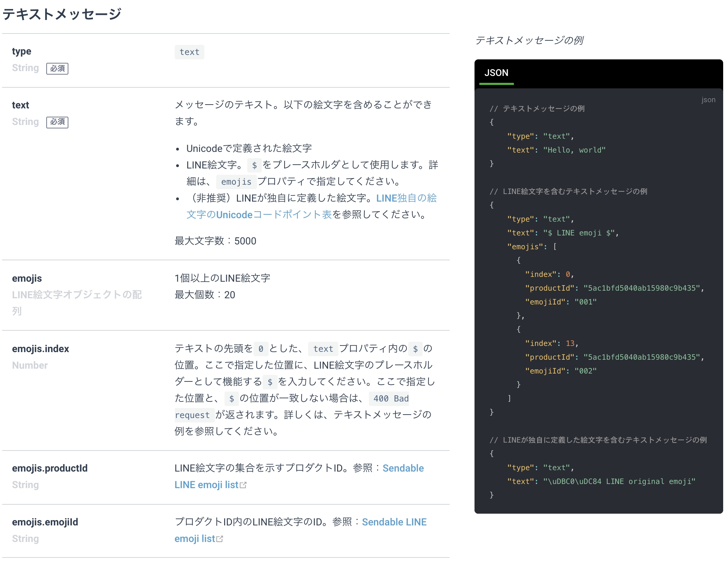Open the Sendable LINE emoji list link for emojiId

click(394, 522)
